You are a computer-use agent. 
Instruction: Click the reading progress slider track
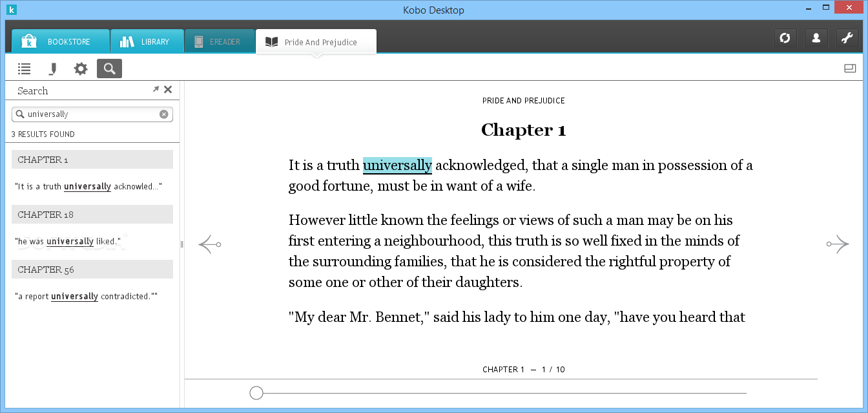pyautogui.click(x=504, y=393)
